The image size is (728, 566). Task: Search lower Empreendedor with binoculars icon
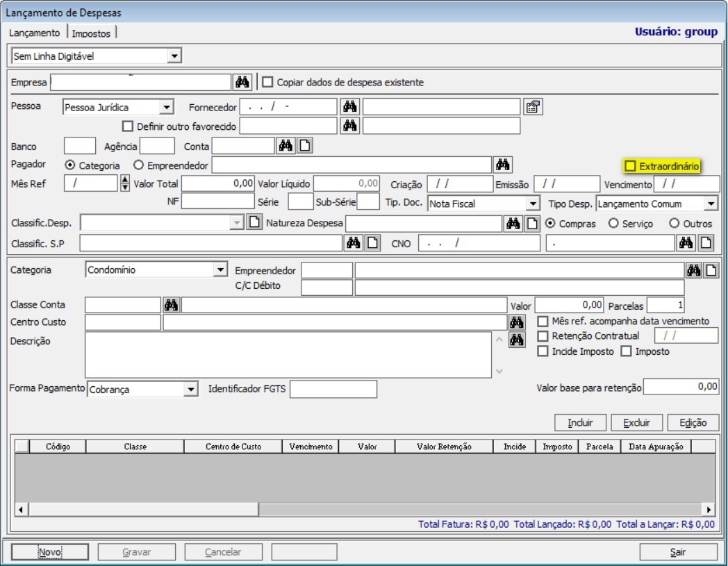[x=694, y=270]
